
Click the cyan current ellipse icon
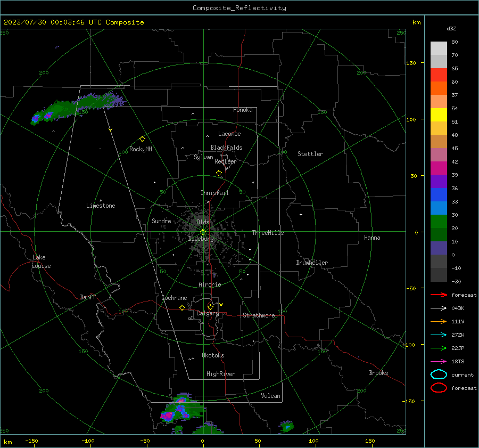coord(439,374)
